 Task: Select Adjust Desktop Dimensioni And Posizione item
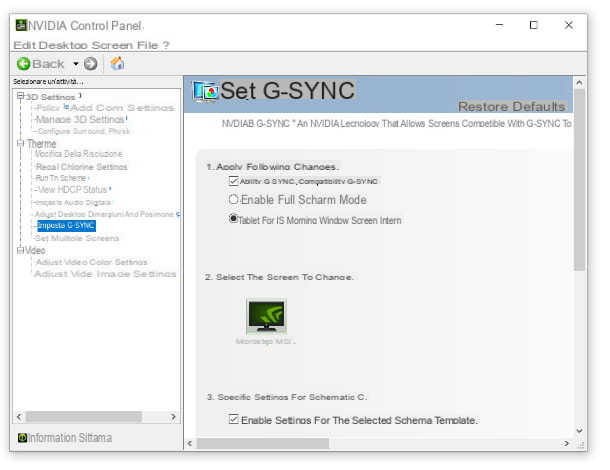point(104,214)
